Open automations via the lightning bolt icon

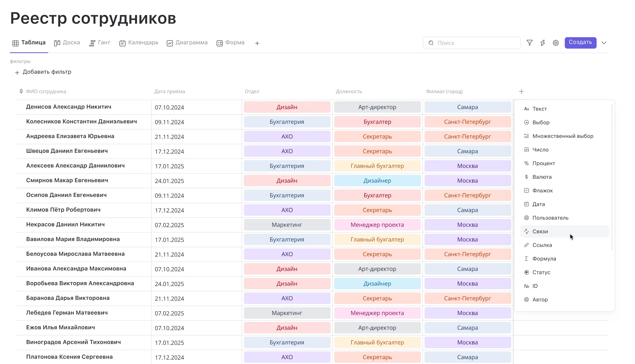tap(542, 43)
